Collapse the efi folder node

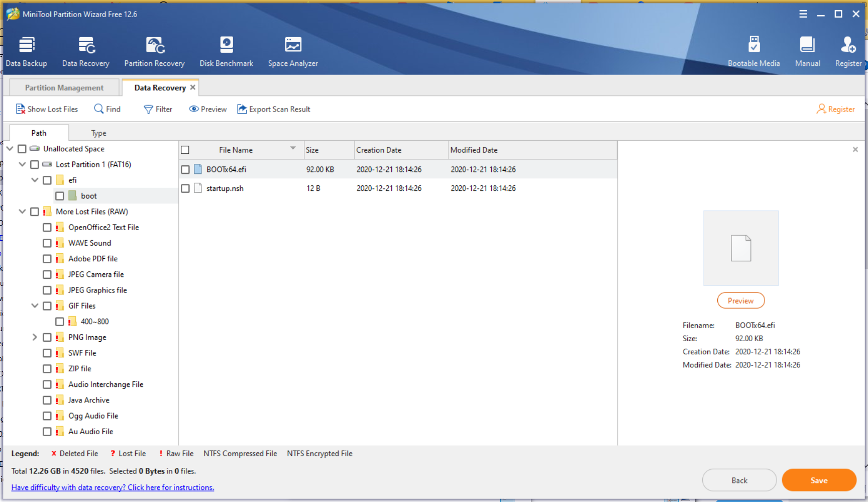[35, 180]
